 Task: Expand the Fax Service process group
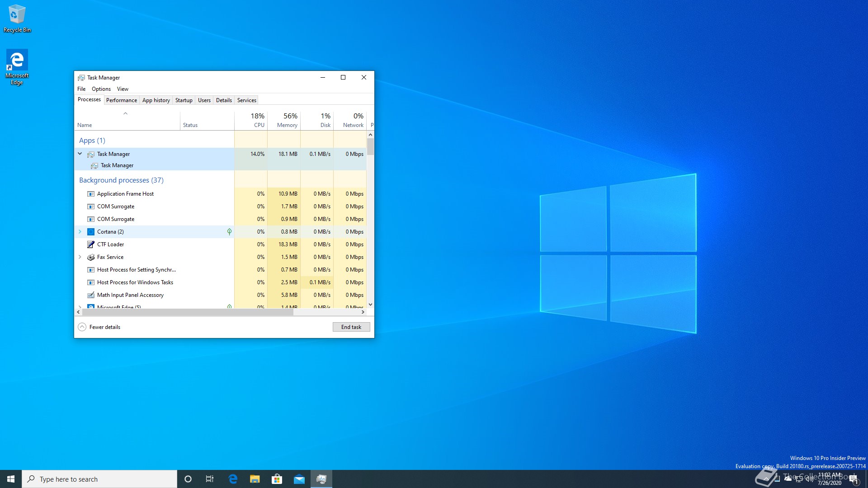click(80, 257)
